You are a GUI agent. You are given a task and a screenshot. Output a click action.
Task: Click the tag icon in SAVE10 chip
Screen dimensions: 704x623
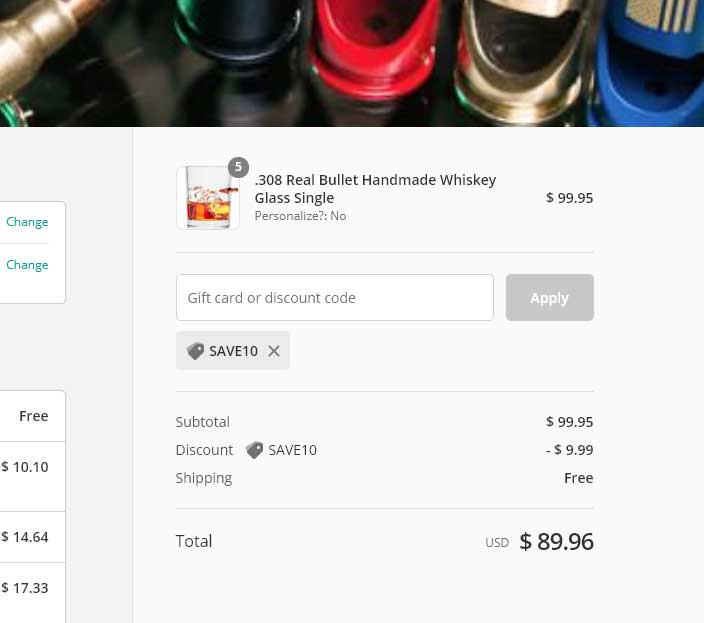click(195, 351)
